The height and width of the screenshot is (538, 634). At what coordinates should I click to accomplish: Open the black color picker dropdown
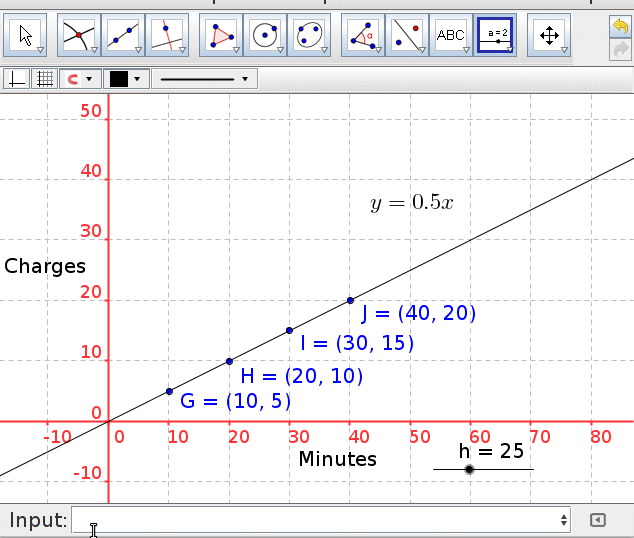pos(126,79)
